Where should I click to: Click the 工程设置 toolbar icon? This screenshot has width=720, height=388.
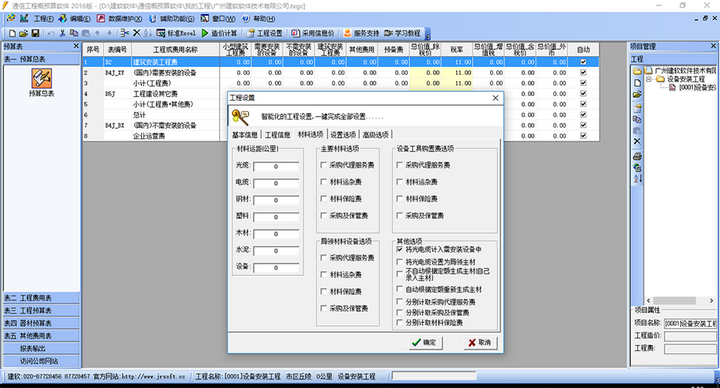[x=251, y=33]
